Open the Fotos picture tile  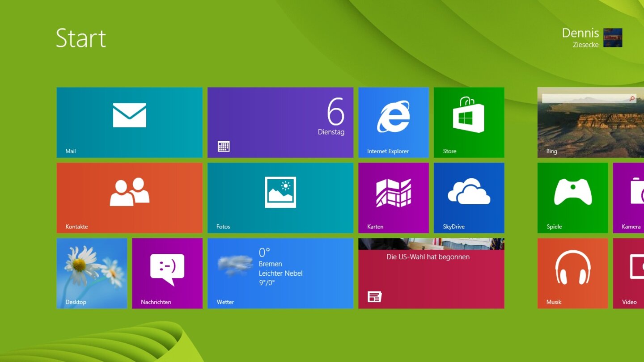280,198
